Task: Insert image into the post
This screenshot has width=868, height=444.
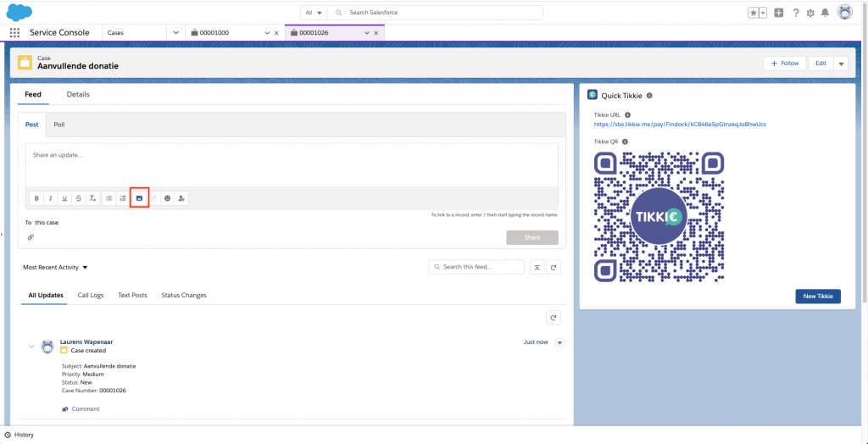Action: pos(139,198)
